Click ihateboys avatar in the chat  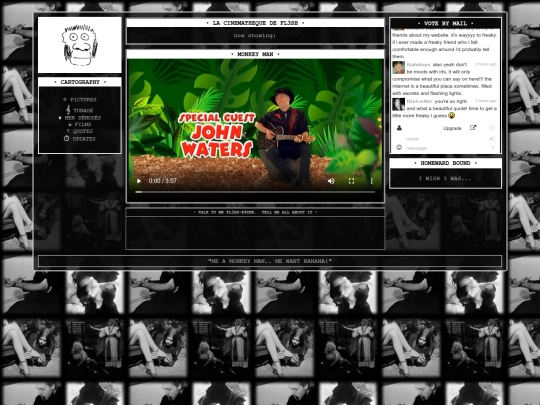click(x=398, y=68)
